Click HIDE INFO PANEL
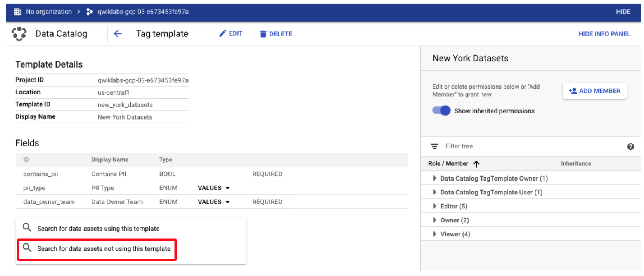Image resolution: width=644 pixels, height=276 pixels. [604, 34]
